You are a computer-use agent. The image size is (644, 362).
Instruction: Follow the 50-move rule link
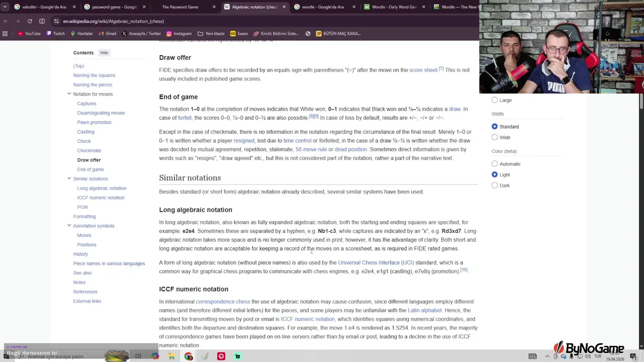311,149
